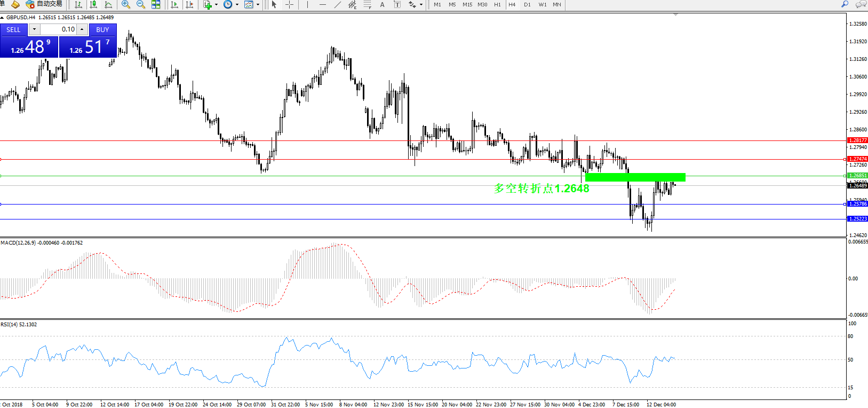Switch to the M15 timeframe
The width and height of the screenshot is (868, 408).
[467, 4]
